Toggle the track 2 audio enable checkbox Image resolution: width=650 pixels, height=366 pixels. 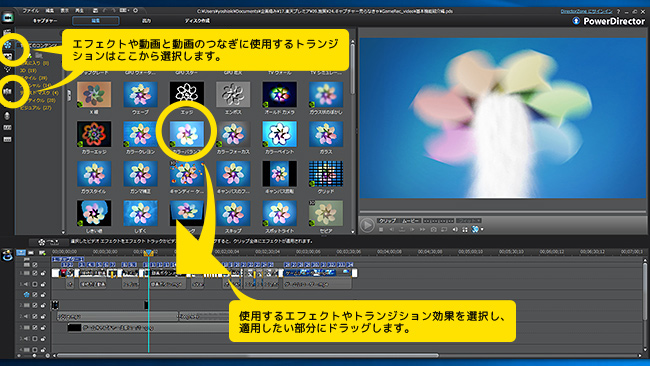[35, 316]
